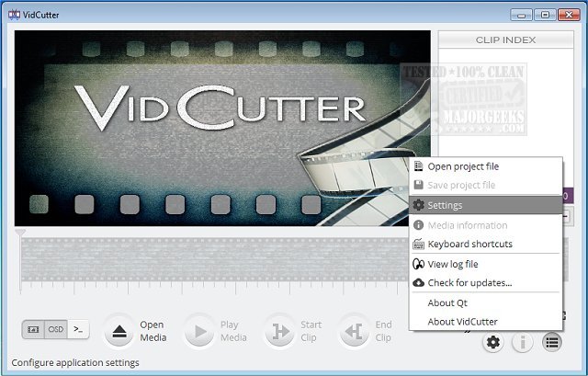This screenshot has height=376, width=588.
Task: Click the VidCutter video preview area
Action: tap(222, 129)
